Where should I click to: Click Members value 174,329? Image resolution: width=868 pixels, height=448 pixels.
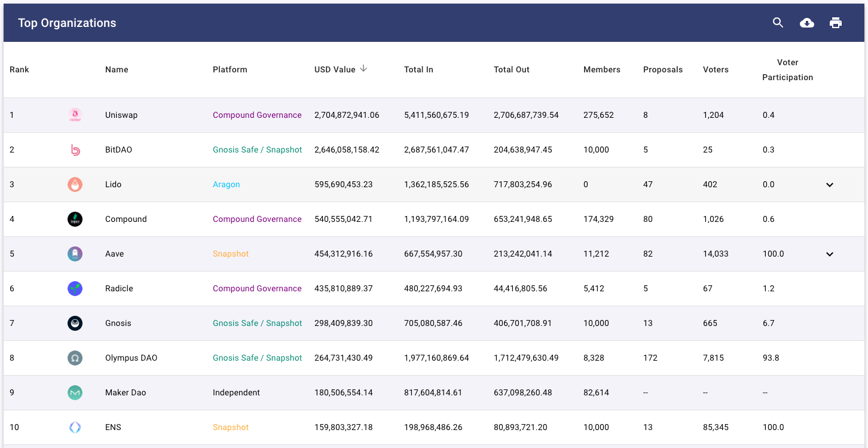(x=598, y=219)
